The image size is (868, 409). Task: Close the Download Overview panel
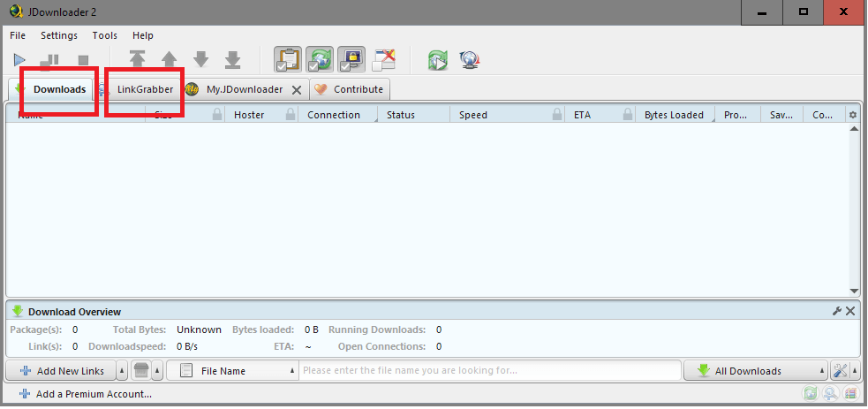click(851, 311)
